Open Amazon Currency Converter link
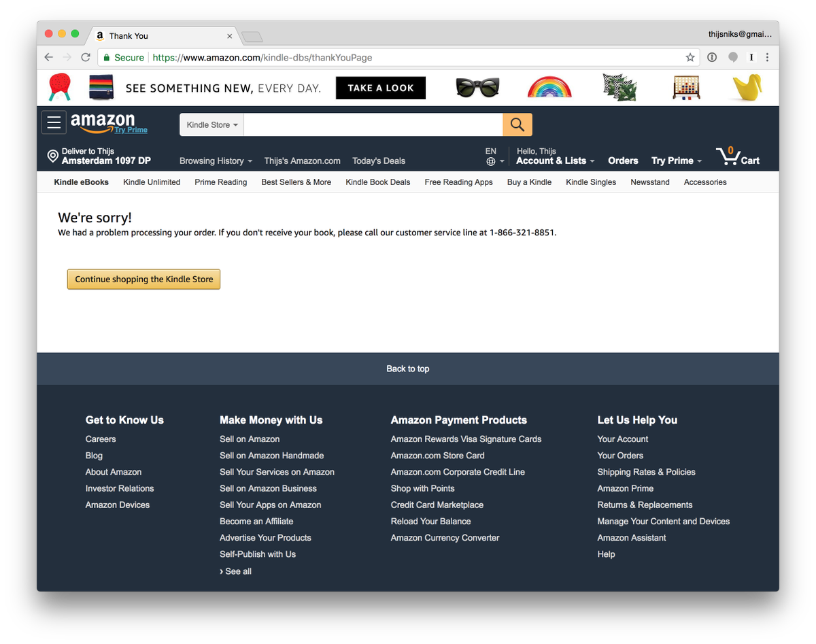The image size is (816, 644). coord(445,538)
